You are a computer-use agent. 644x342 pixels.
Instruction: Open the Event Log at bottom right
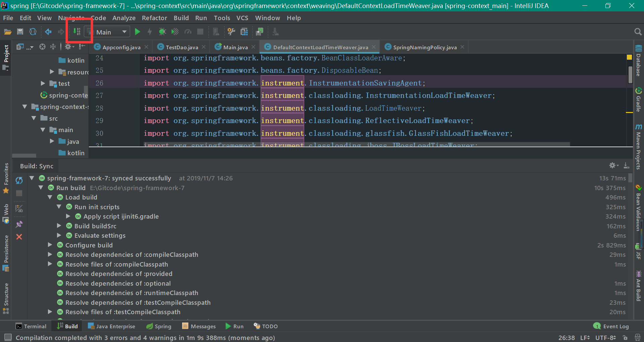615,326
